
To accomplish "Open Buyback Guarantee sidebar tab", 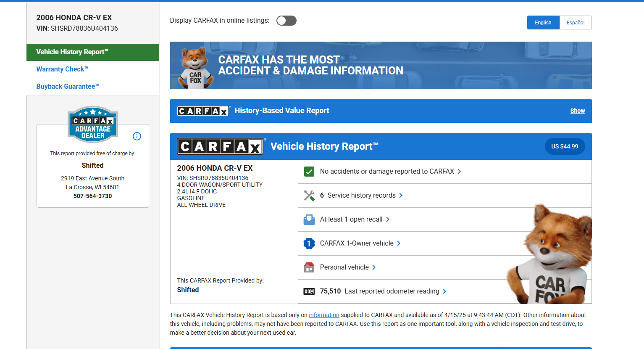I will pos(93,87).
